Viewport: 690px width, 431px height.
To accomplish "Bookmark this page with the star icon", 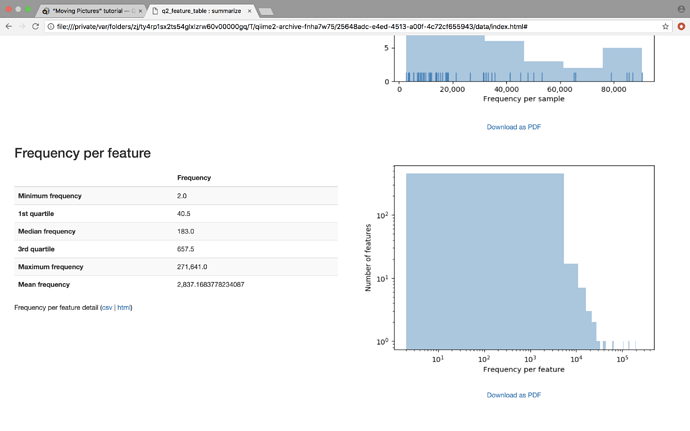I will (x=665, y=27).
